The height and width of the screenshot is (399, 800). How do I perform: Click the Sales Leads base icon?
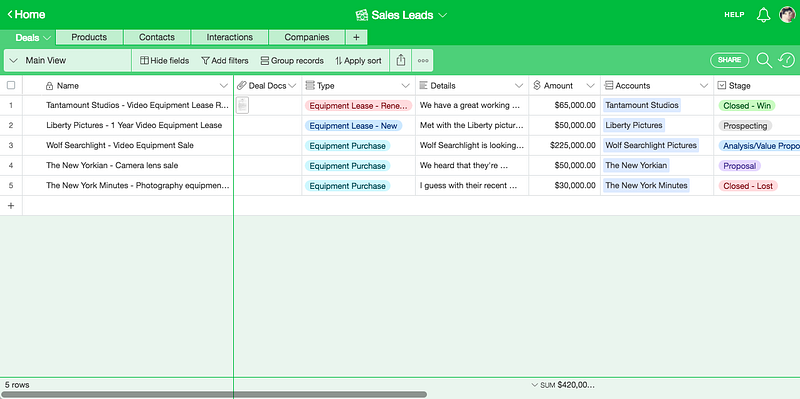362,15
